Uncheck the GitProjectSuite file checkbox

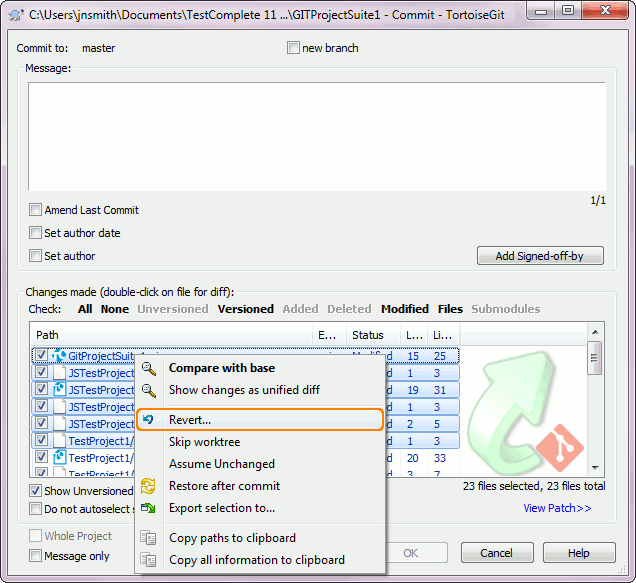click(x=41, y=355)
